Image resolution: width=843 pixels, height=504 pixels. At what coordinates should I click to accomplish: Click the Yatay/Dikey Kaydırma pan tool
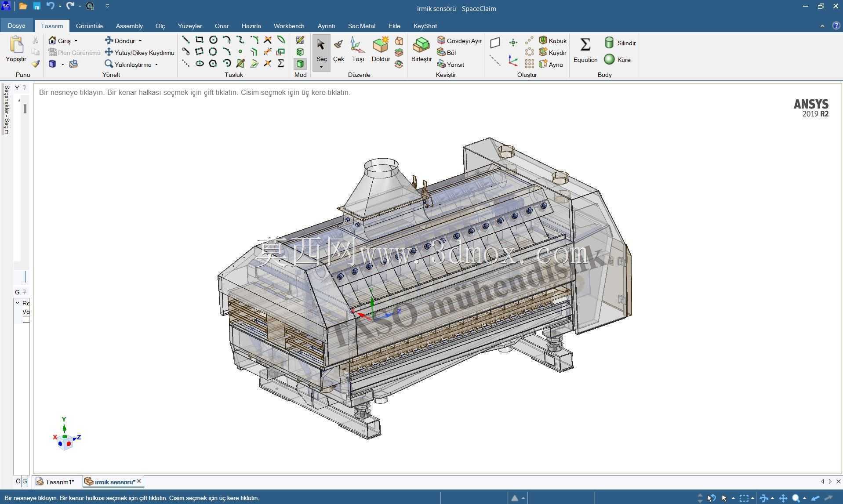[139, 53]
